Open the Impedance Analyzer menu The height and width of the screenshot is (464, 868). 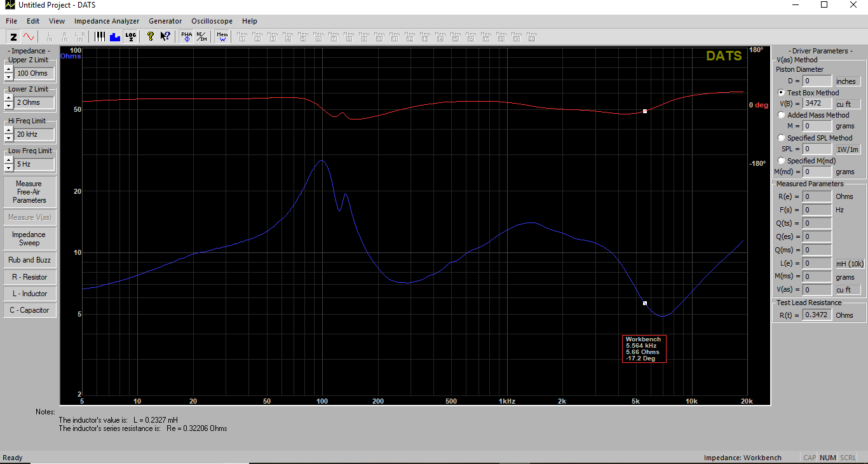[x=107, y=21]
